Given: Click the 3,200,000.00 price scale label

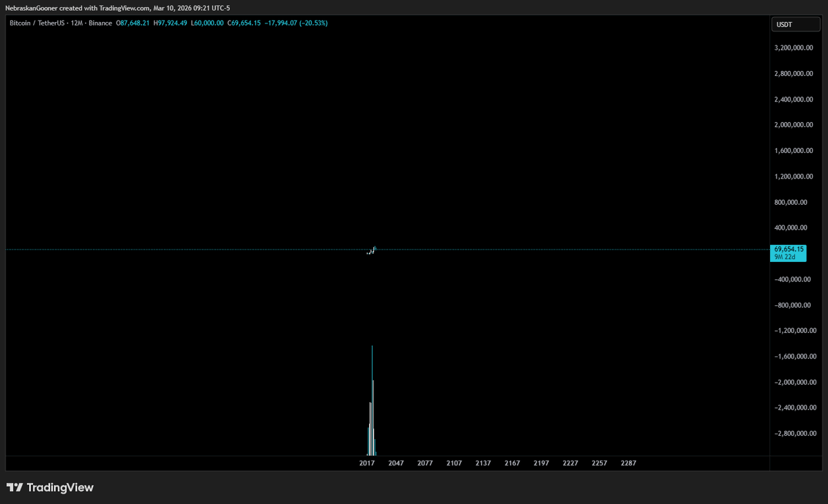Looking at the screenshot, I should pyautogui.click(x=793, y=48).
